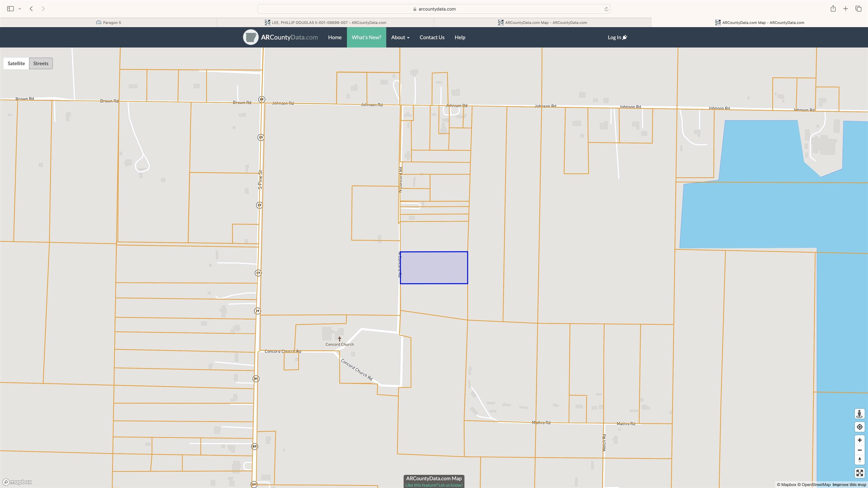Image resolution: width=868 pixels, height=488 pixels.
Task: Zoom out with the minus button
Action: click(x=859, y=450)
